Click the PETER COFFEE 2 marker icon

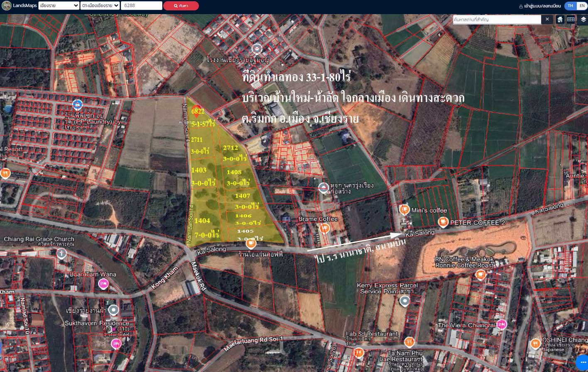443,222
